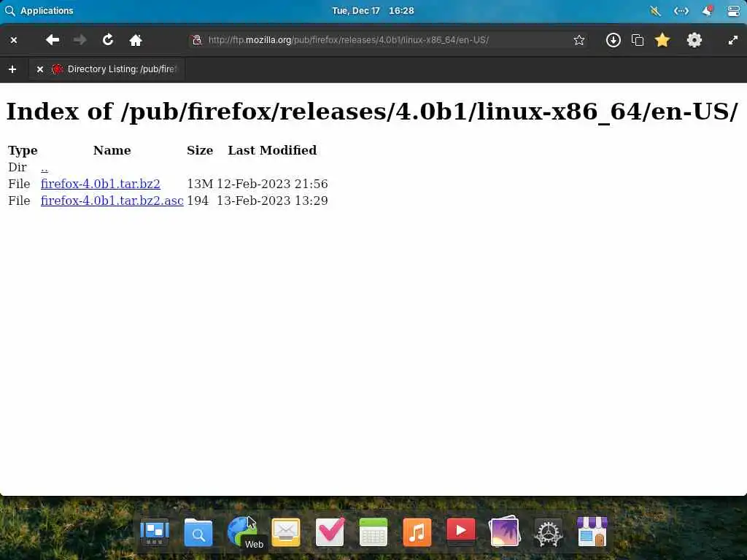Click the 'Name' column header
The image size is (747, 560).
click(112, 150)
